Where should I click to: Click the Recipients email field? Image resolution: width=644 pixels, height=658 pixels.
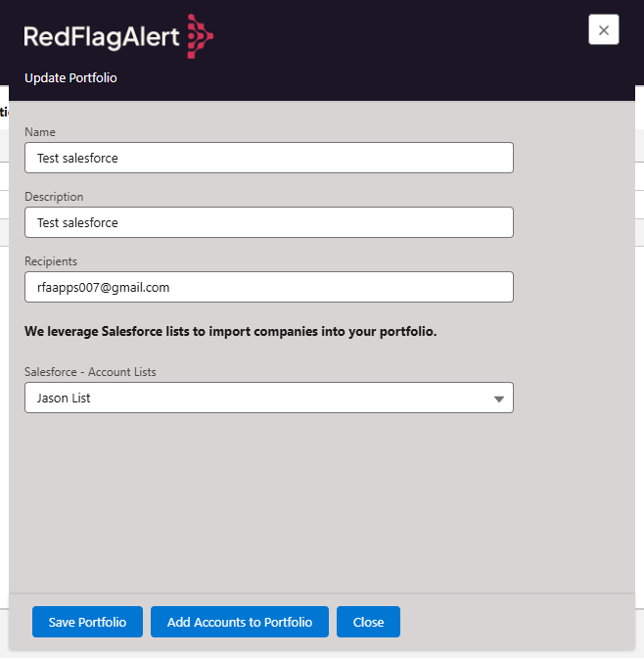point(269,287)
